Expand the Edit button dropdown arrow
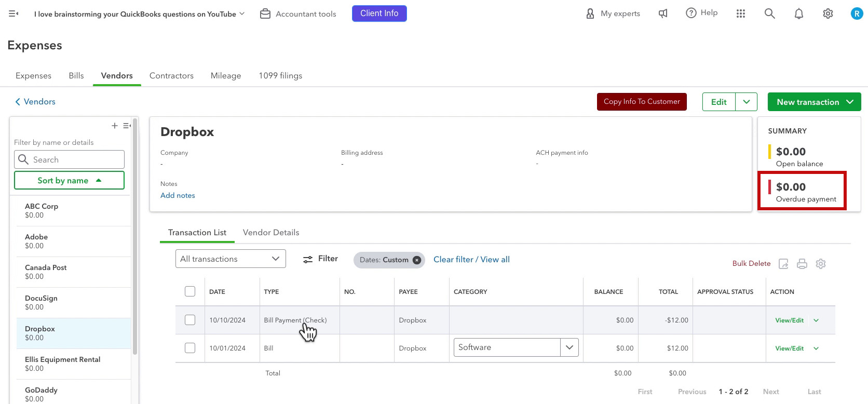The height and width of the screenshot is (404, 868). pos(747,102)
